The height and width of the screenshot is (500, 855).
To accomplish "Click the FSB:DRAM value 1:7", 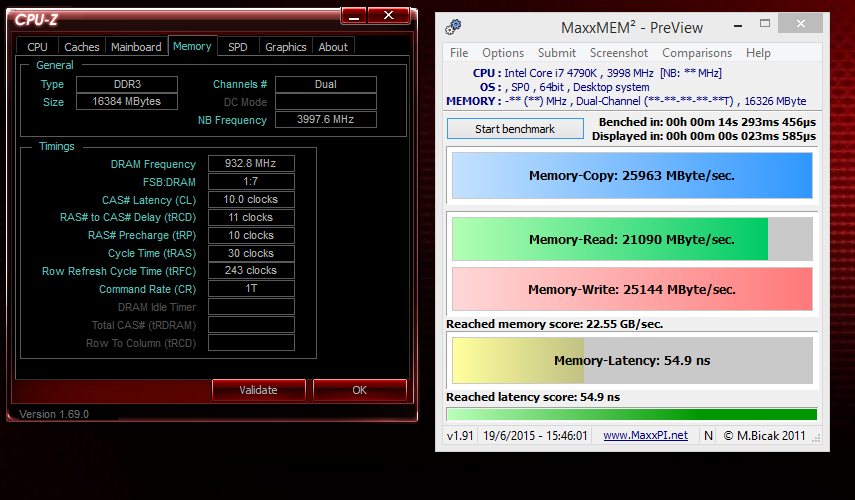I will tap(251, 181).
